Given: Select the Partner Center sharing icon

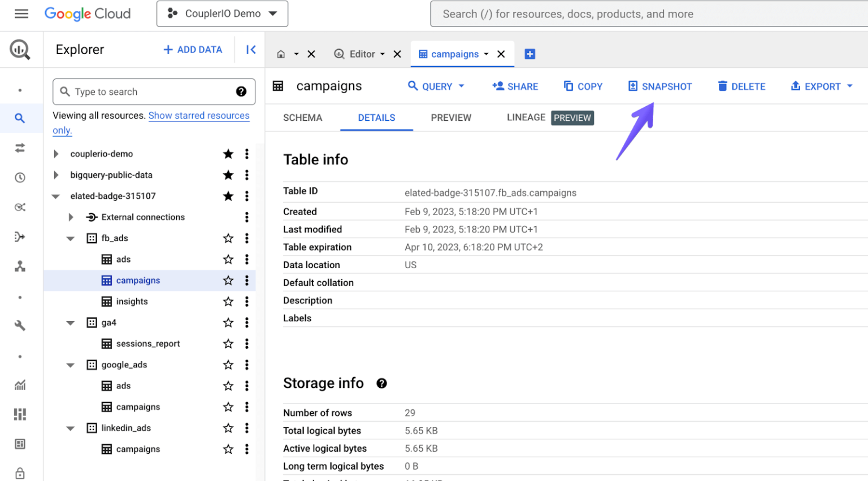Looking at the screenshot, I should (20, 266).
